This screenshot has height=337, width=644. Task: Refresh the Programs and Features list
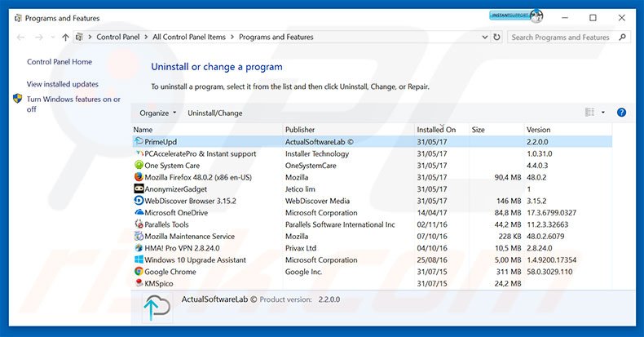coord(496,37)
